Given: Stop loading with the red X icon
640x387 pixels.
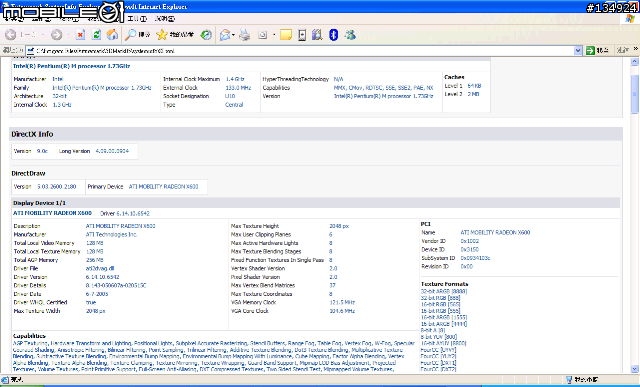Looking at the screenshot, I should tap(80, 35).
